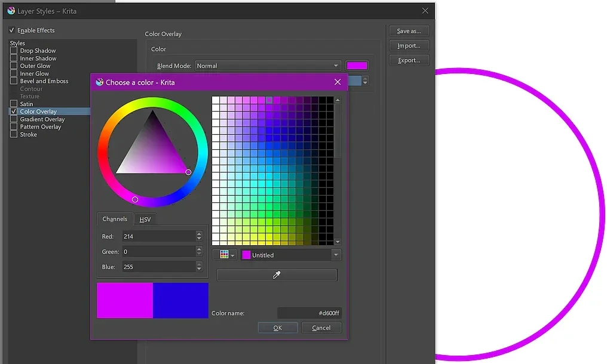The width and height of the screenshot is (607, 364).
Task: Click the Import... button
Action: 409,45
